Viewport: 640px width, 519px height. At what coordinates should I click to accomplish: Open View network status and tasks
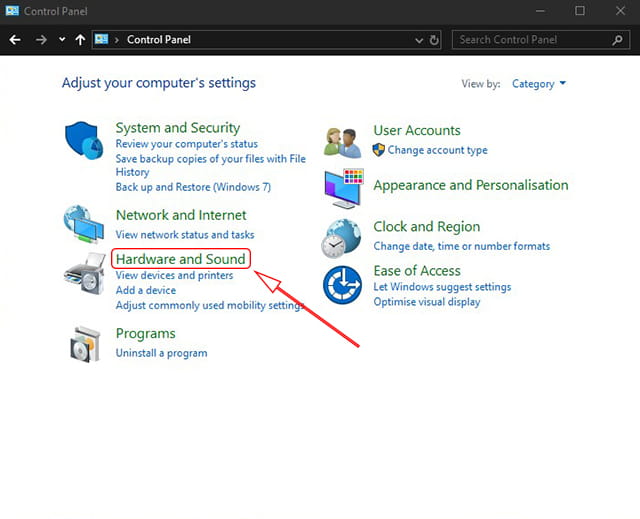(x=185, y=235)
